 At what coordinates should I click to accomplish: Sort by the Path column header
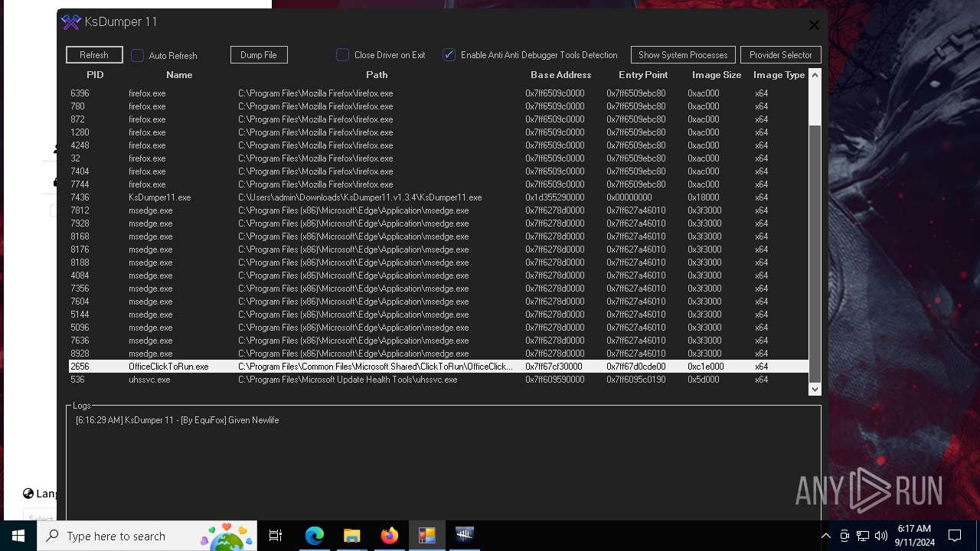tap(377, 75)
